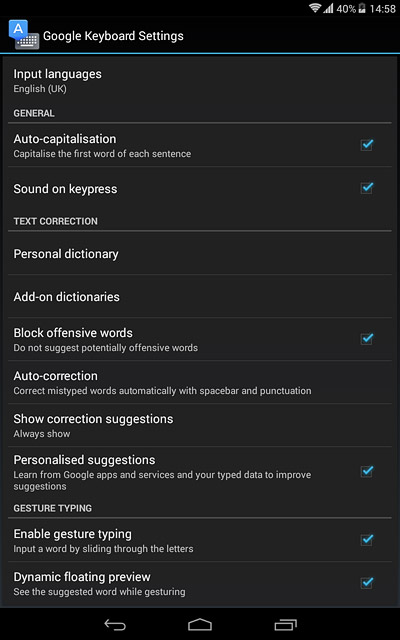
Task: Tap the Google Keyboard Settings title
Action: click(113, 36)
